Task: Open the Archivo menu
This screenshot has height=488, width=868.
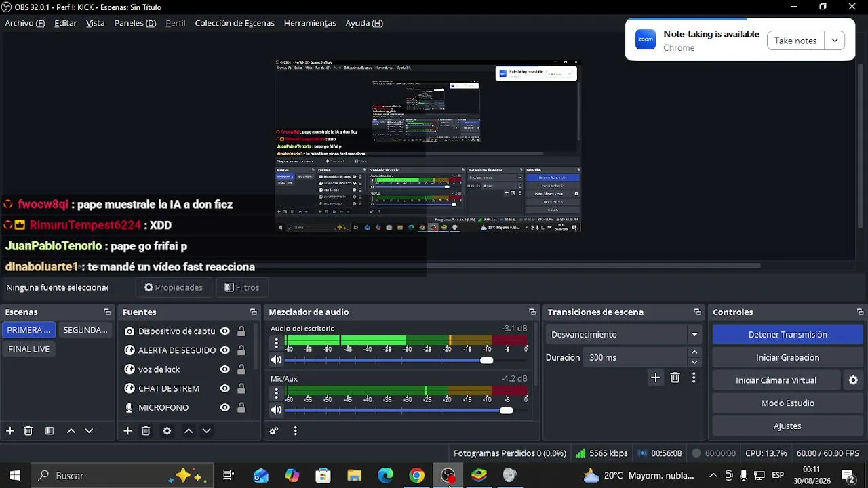Action: [25, 23]
